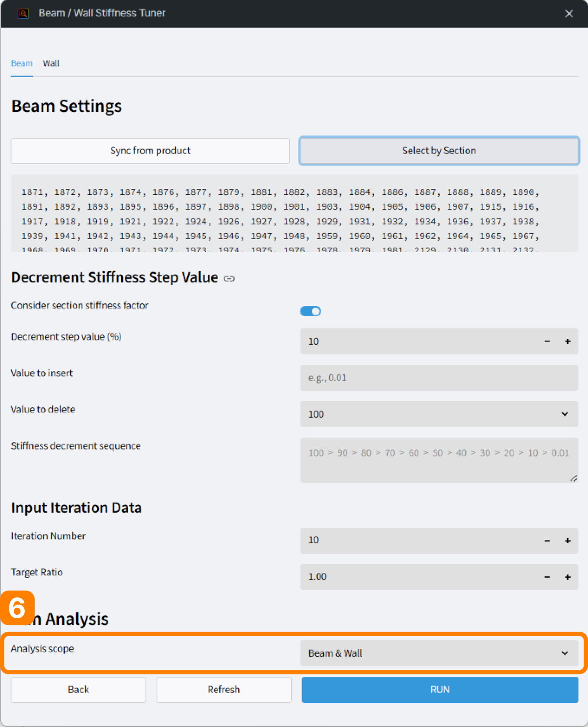Click the Value to insert field
The image size is (588, 727).
pyautogui.click(x=439, y=378)
